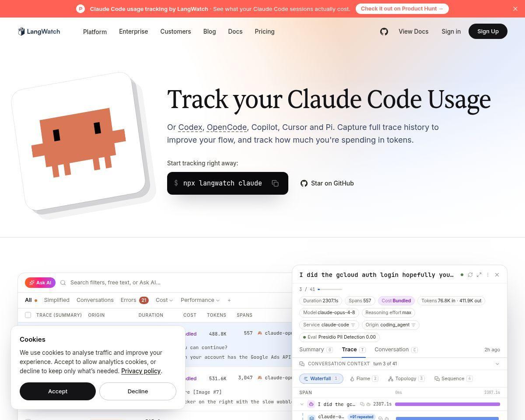This screenshot has height=420, width=525.
Task: Open Docs from the navigation bar
Action: point(235,31)
